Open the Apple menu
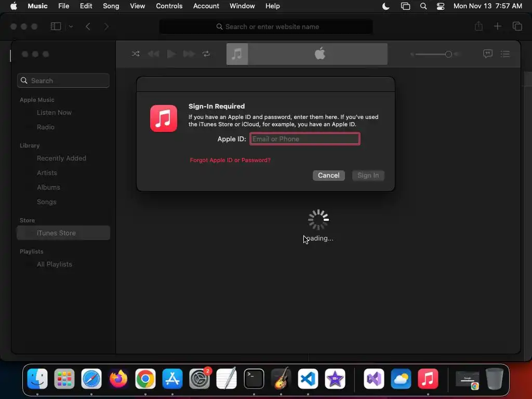The width and height of the screenshot is (532, 399). (14, 6)
